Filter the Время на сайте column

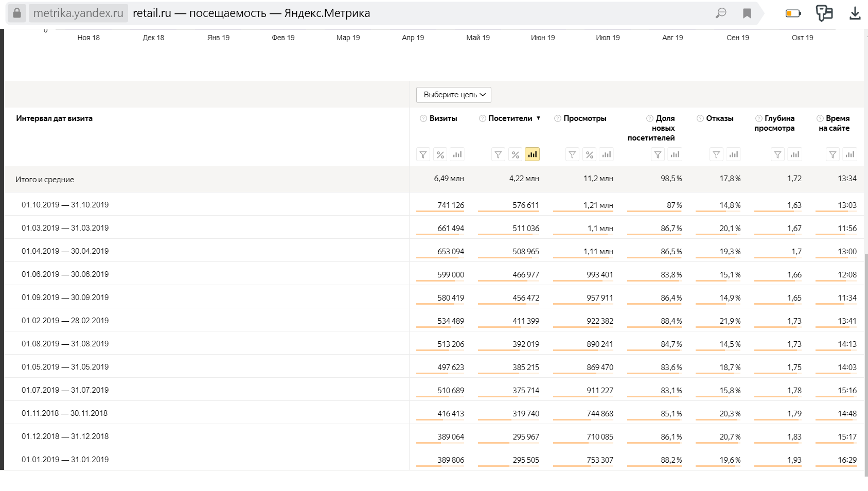click(832, 154)
